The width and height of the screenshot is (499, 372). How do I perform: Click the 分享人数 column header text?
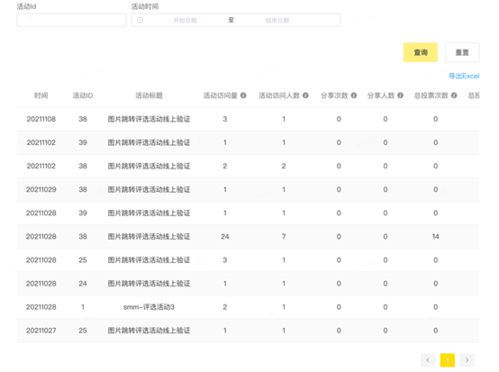(381, 96)
